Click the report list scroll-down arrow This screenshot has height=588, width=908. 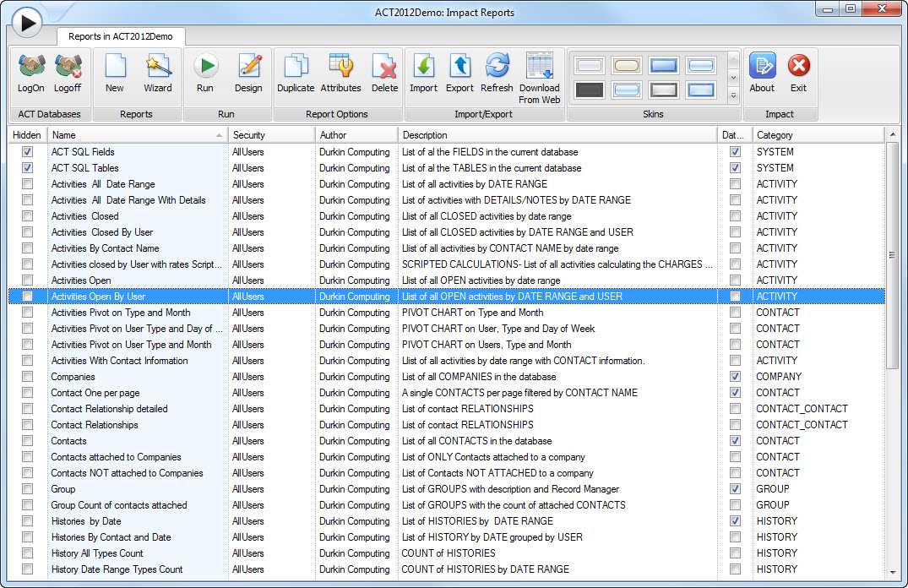[x=892, y=572]
